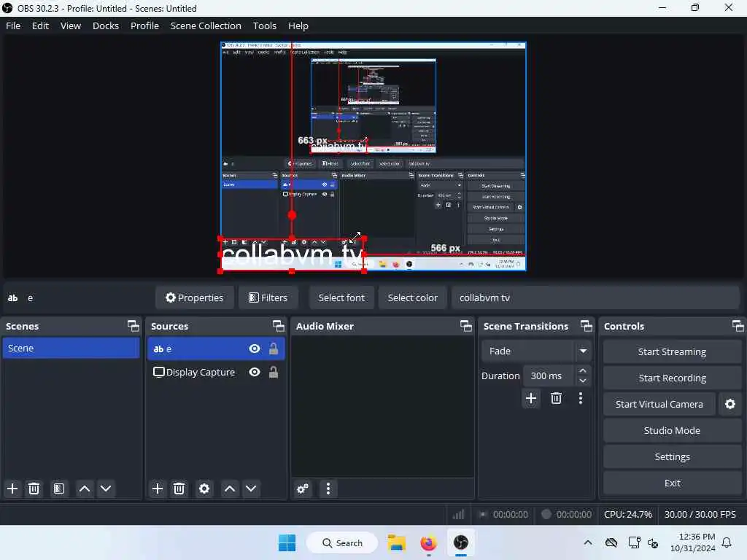This screenshot has width=747, height=560.
Task: Remove selected source with trash icon
Action: click(179, 488)
